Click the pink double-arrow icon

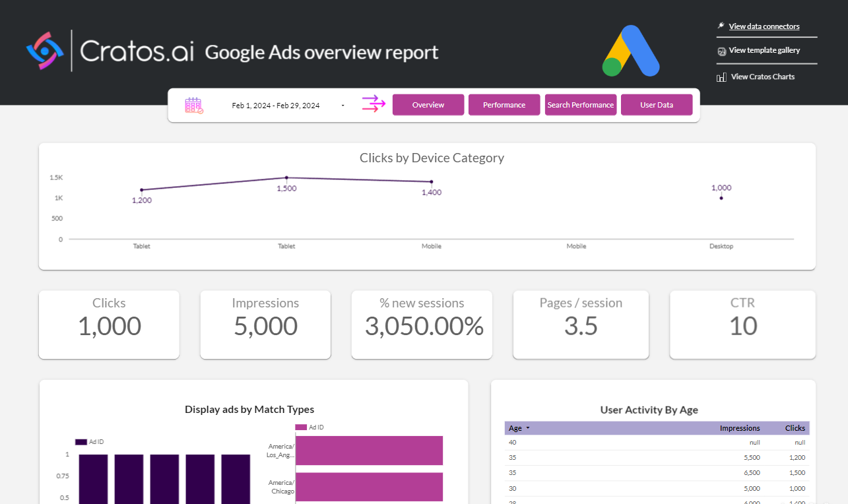pyautogui.click(x=374, y=104)
